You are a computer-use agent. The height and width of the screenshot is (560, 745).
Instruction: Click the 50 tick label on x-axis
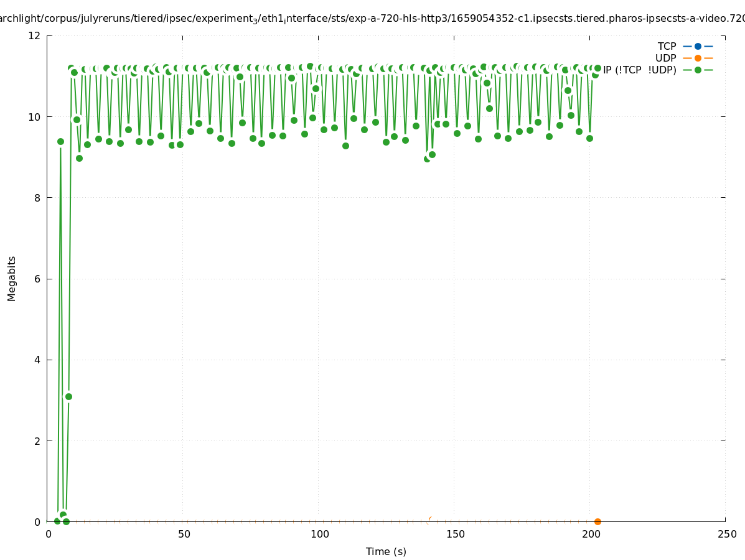click(x=184, y=534)
